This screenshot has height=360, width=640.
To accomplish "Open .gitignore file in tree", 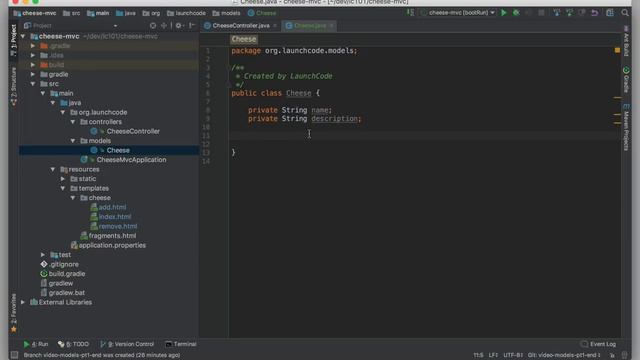I will coord(60,264).
